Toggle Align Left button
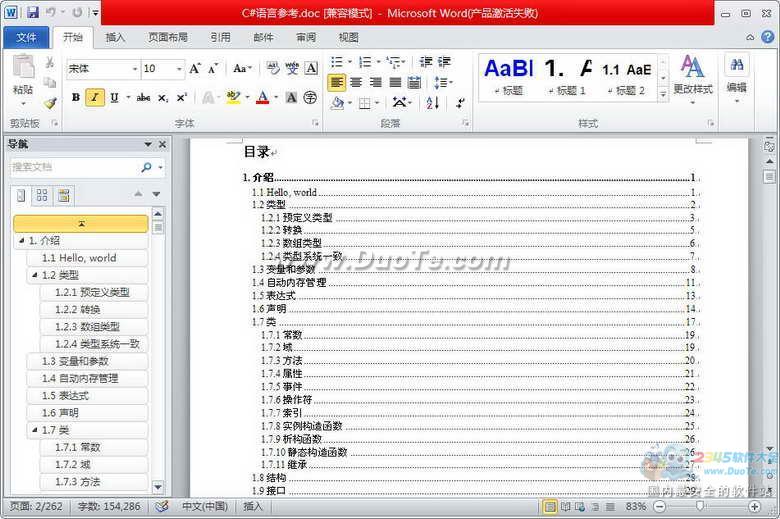780x519 pixels. [337, 82]
